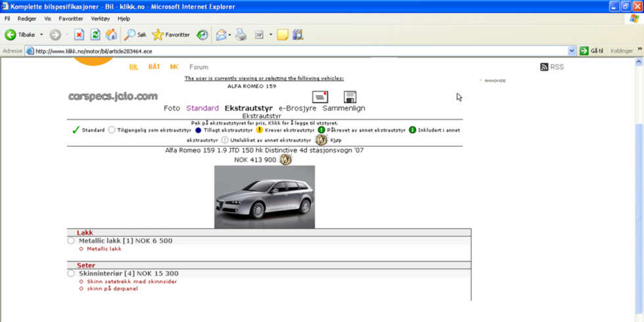
Task: Go to the home page icon
Action: click(111, 35)
